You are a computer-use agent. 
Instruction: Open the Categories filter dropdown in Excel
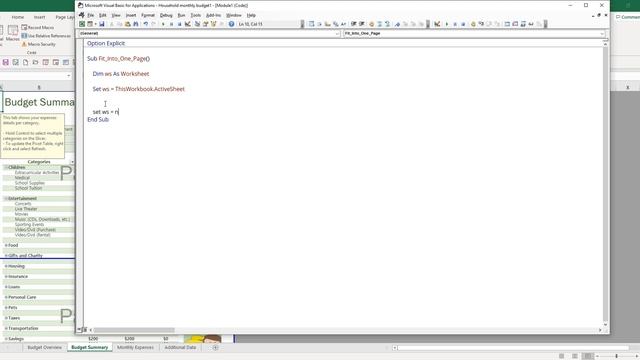pos(72,162)
